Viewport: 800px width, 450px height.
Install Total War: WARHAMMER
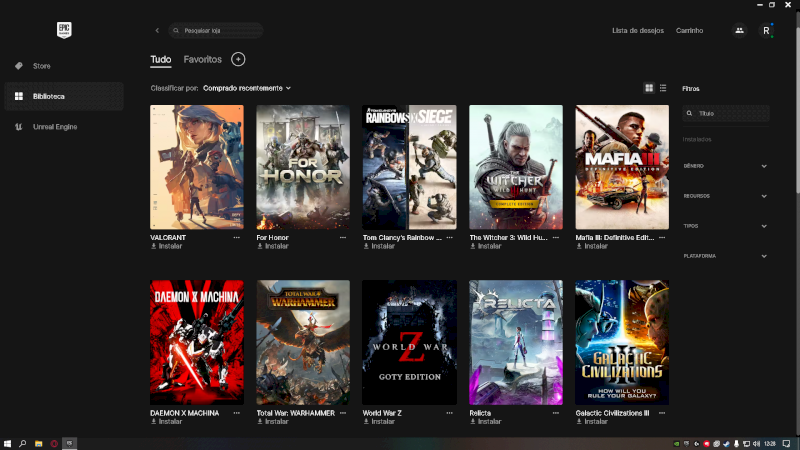(273, 422)
